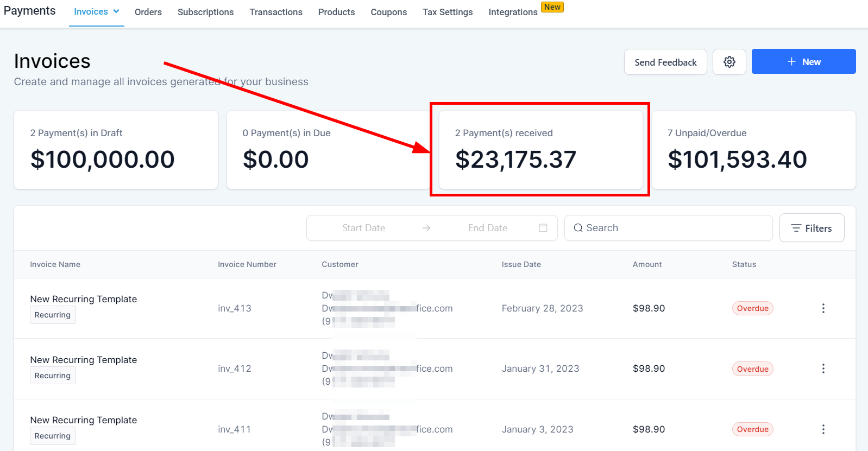Go to the Transactions tab
868x451 pixels.
pyautogui.click(x=276, y=12)
